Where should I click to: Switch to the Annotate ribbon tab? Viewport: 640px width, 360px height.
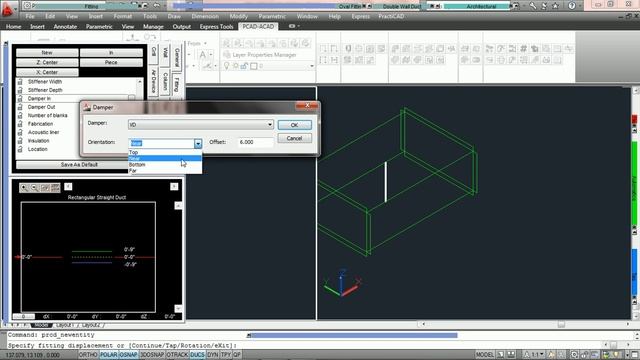point(65,27)
